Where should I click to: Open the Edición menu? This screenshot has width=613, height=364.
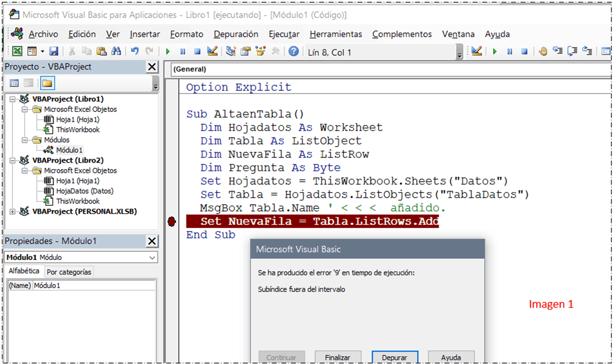tap(82, 34)
